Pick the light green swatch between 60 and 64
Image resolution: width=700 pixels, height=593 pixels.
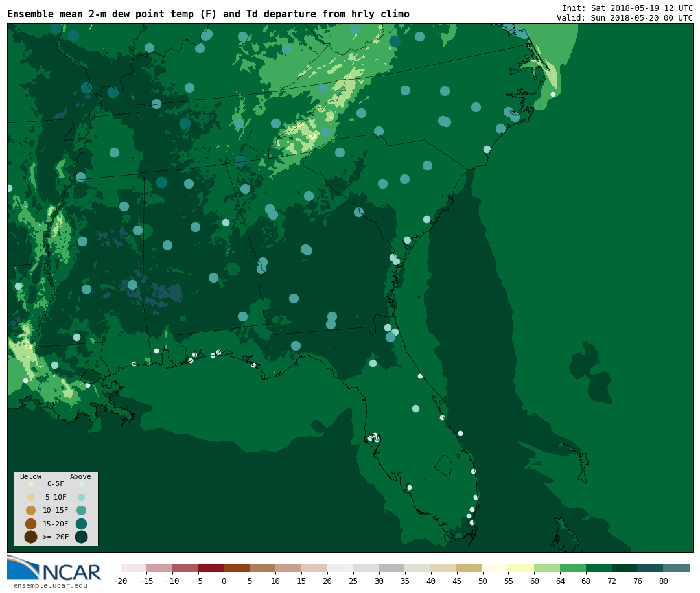pyautogui.click(x=548, y=568)
